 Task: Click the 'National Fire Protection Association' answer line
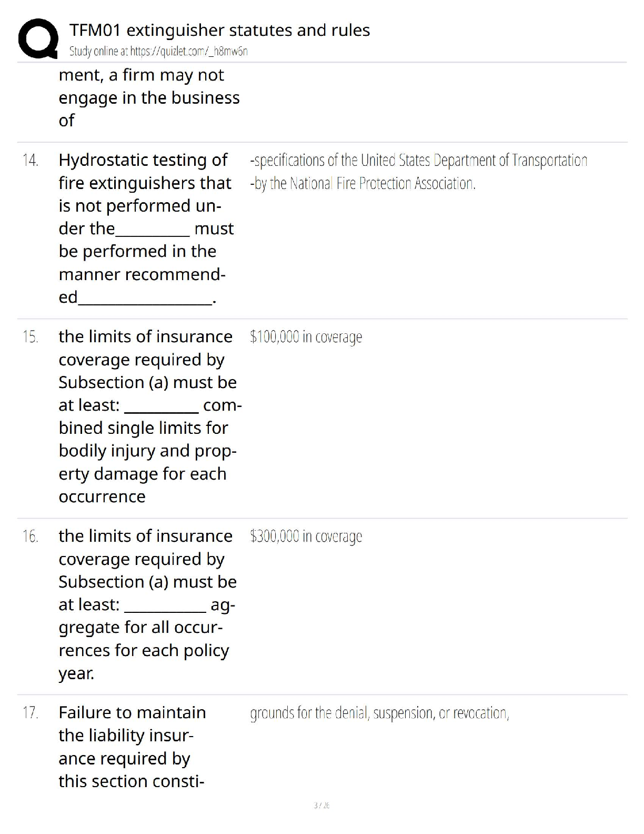(x=363, y=183)
